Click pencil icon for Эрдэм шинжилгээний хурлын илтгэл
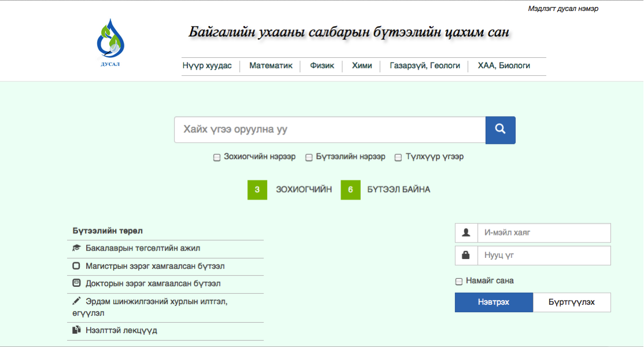 (76, 301)
